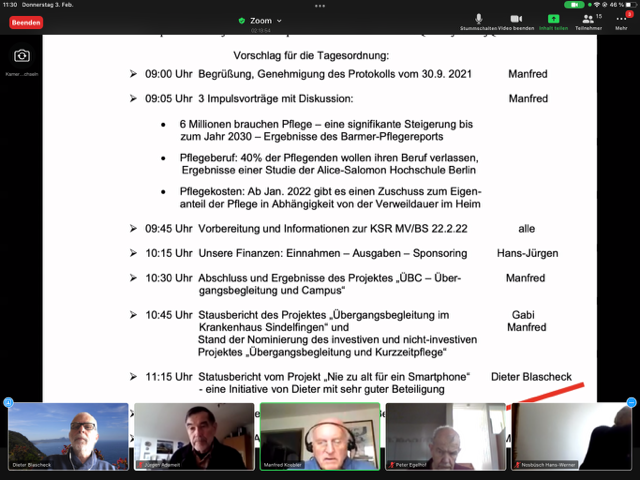
Task: Click the three dots at top center
Action: click(320, 5)
